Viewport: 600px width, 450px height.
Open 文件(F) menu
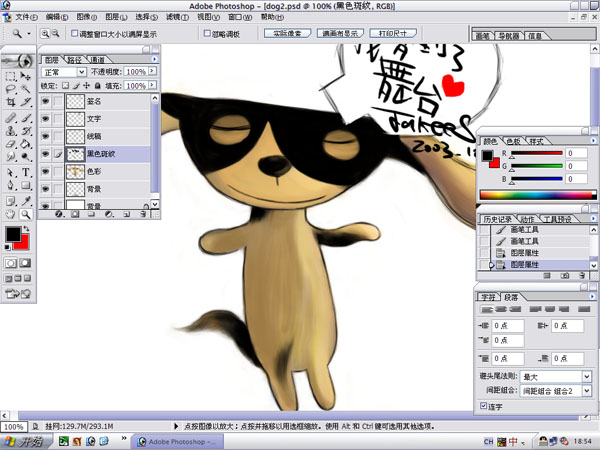coord(26,17)
